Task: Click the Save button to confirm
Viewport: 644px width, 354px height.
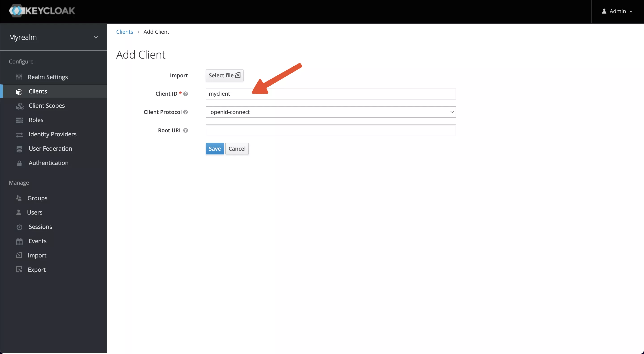Action: tap(214, 149)
